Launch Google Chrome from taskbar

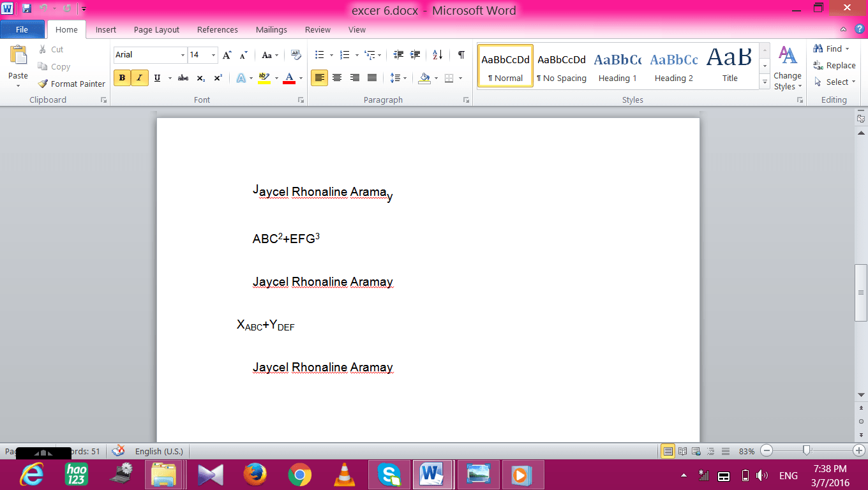[x=299, y=475]
